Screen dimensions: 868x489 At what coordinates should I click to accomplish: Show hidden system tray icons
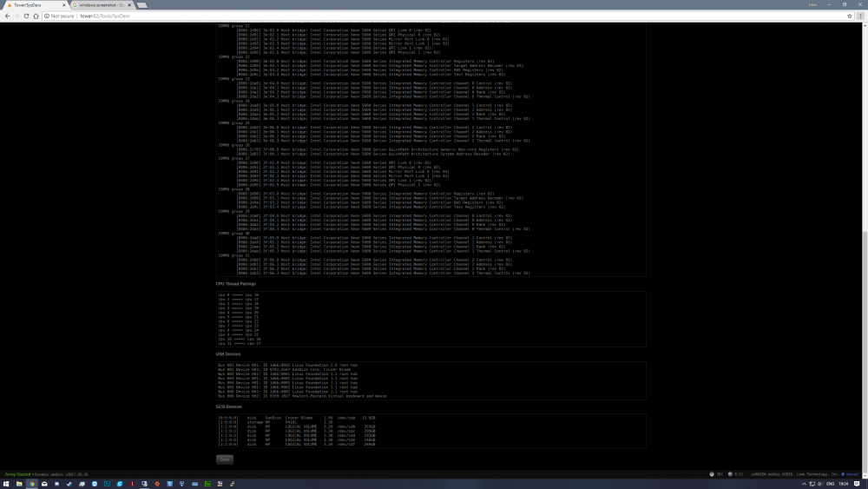[804, 484]
